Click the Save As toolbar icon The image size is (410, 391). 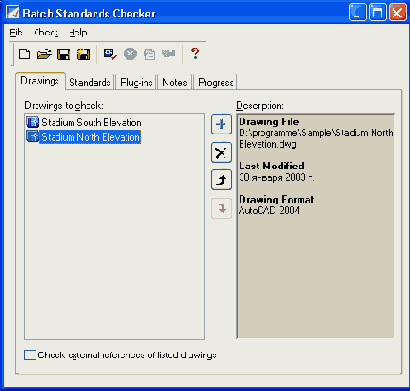click(83, 54)
